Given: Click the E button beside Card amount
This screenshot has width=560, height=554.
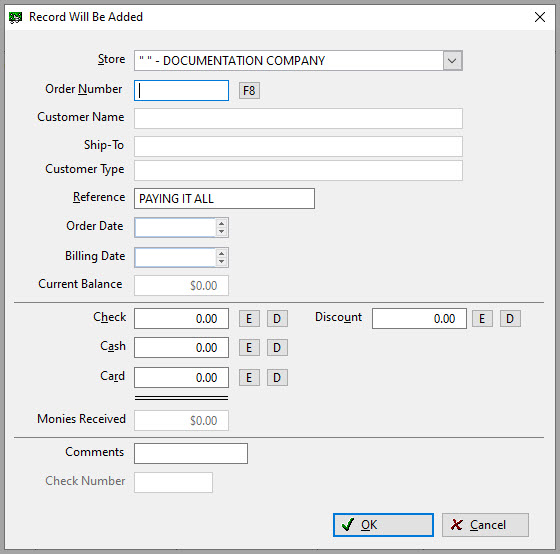Looking at the screenshot, I should point(249,378).
